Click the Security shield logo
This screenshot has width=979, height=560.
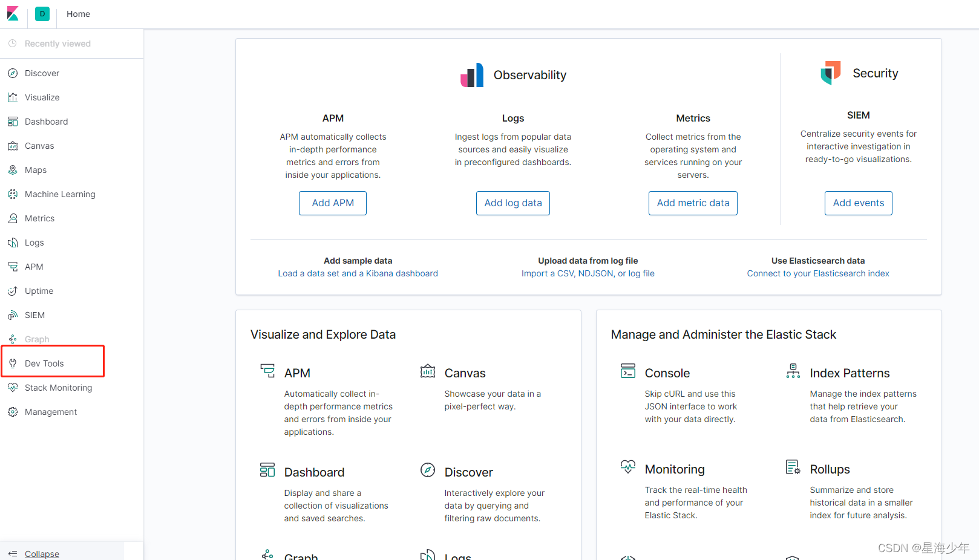pos(831,73)
